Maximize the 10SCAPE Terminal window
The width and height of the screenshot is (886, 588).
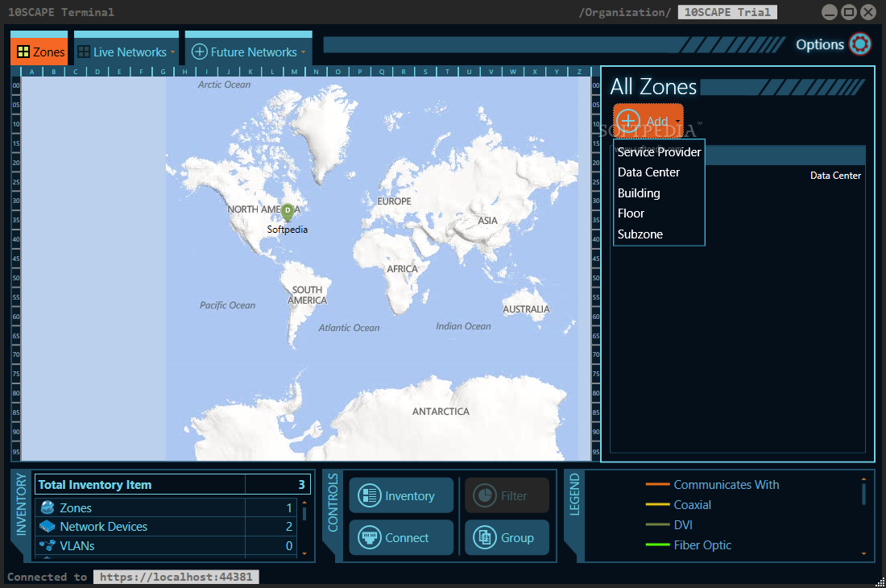(849, 12)
